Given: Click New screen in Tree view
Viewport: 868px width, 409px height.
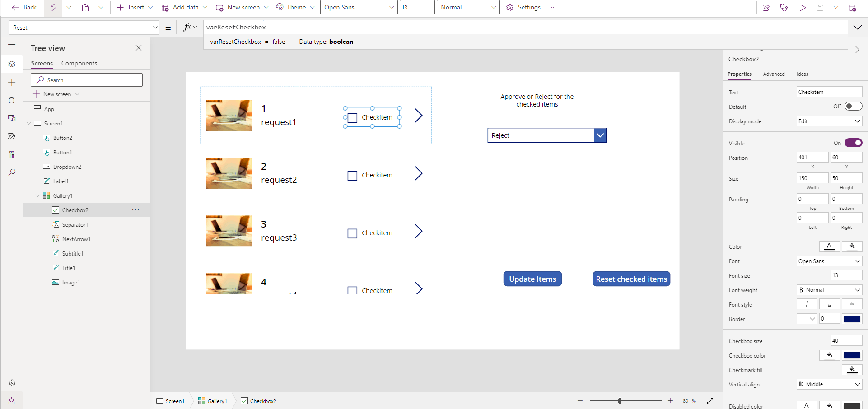Looking at the screenshot, I should (56, 94).
